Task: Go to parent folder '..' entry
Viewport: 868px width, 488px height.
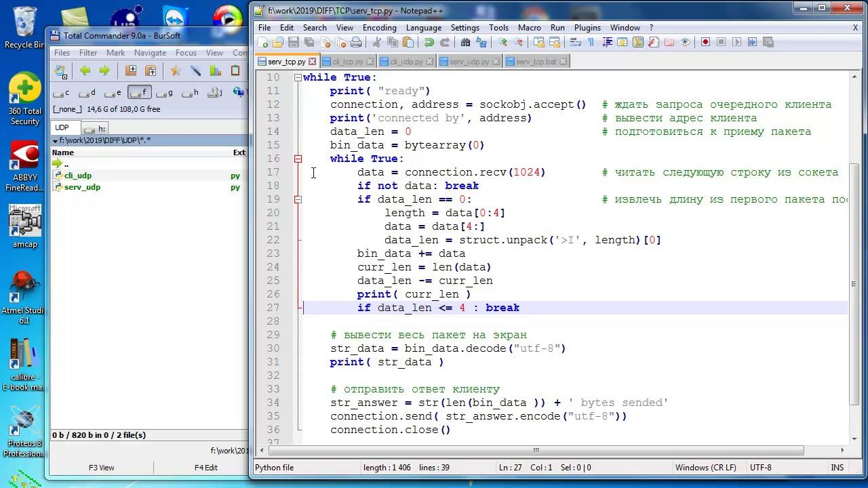Action: click(66, 164)
